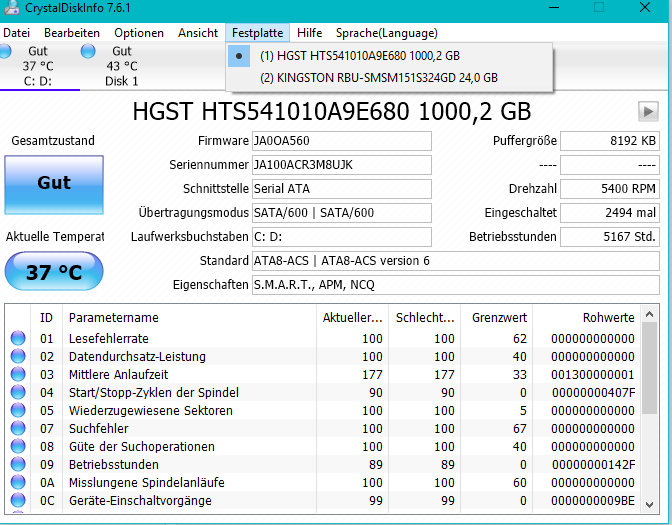Open the Ansicht menu
The height and width of the screenshot is (525, 672).
point(198,33)
